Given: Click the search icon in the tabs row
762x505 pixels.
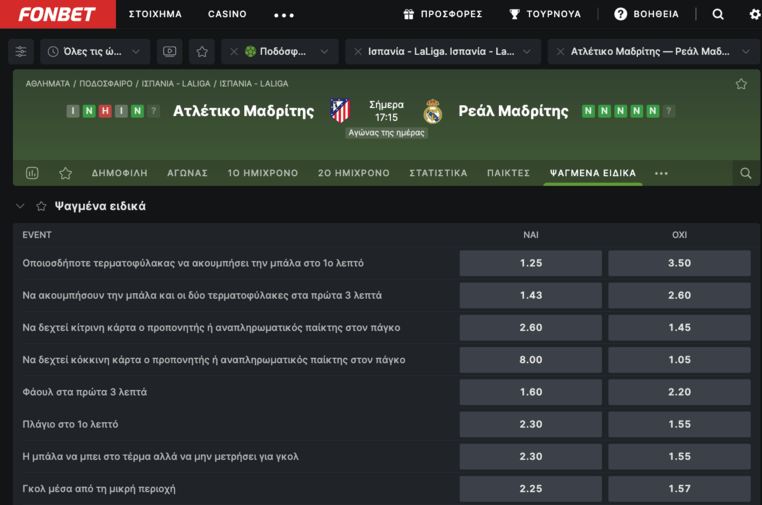Looking at the screenshot, I should click(x=745, y=173).
